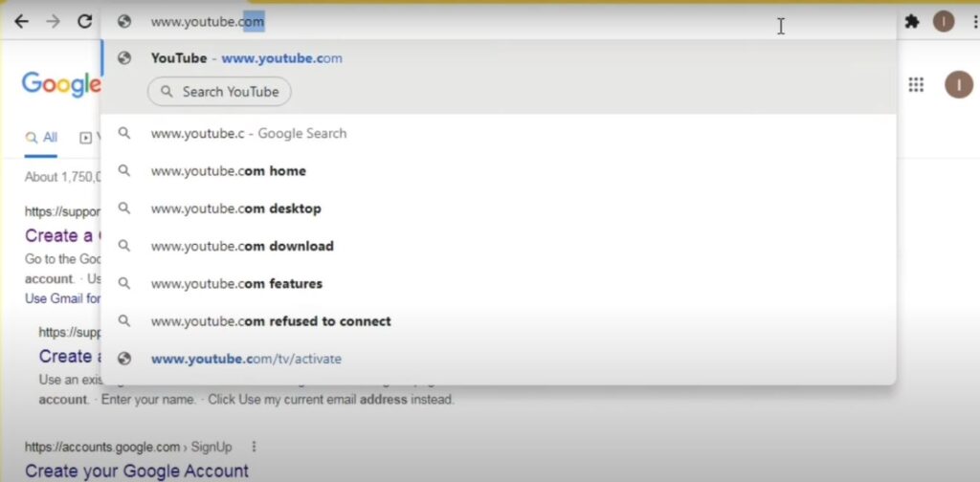Click the address bar URL text field
980x482 pixels.
[498, 23]
